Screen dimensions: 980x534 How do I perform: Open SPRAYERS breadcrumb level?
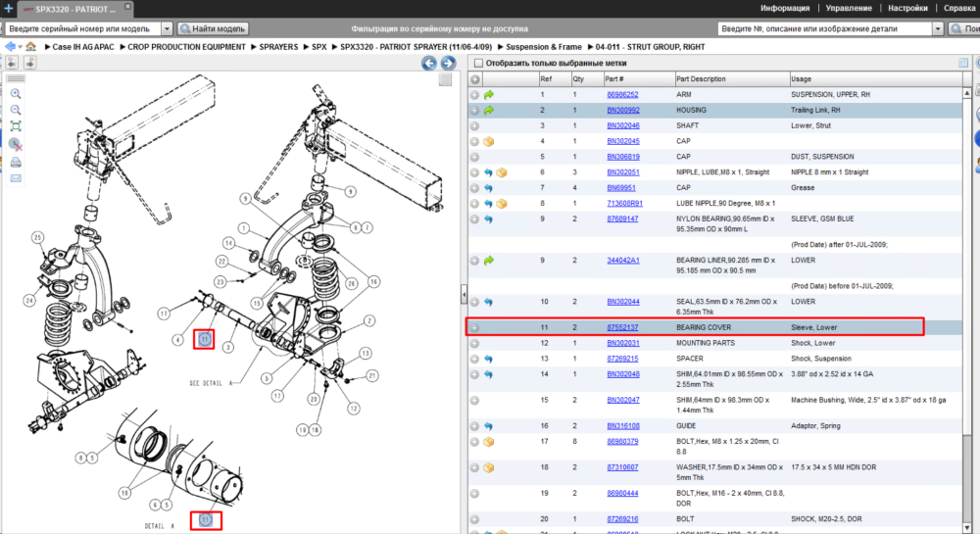click(x=278, y=47)
